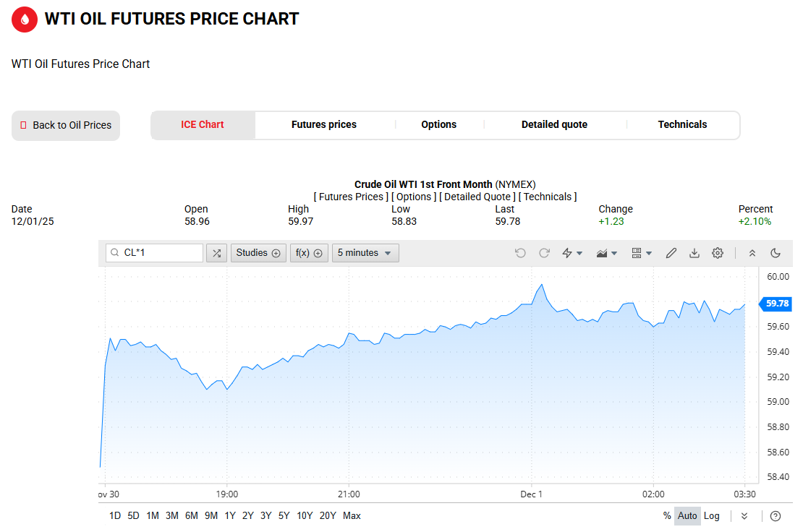Switch to dark mode moon icon
The height and width of the screenshot is (532, 803).
[x=776, y=253]
